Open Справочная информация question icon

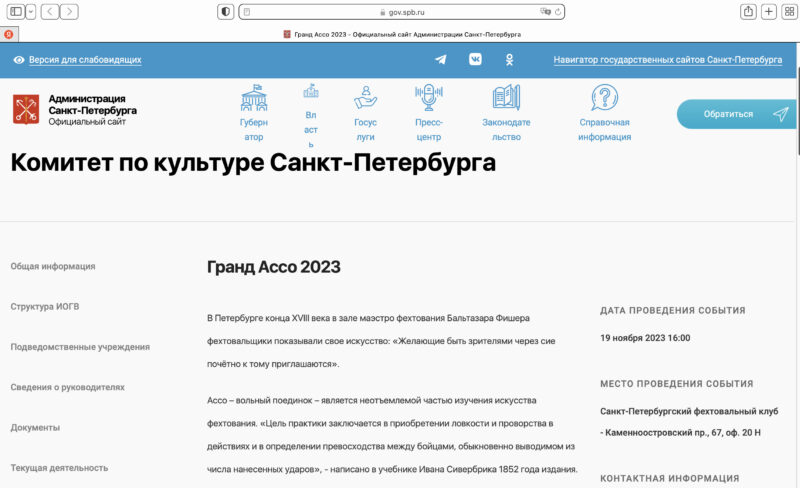coord(604,98)
